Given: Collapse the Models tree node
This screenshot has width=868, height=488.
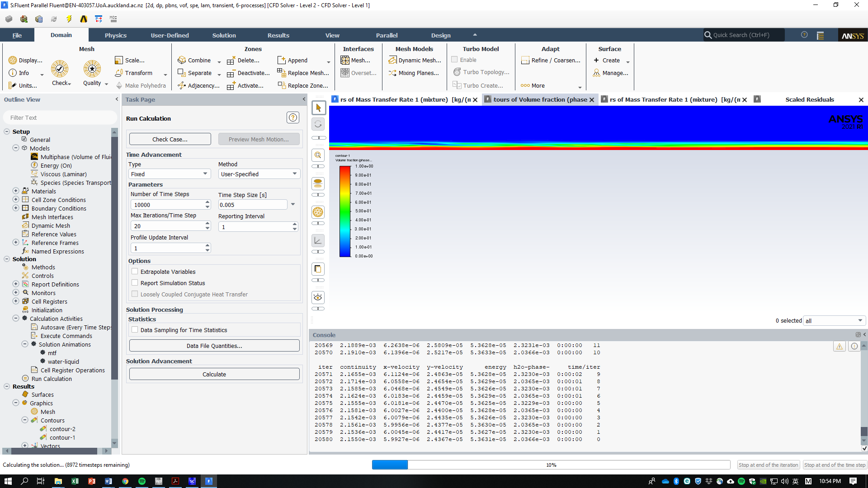Looking at the screenshot, I should [x=16, y=148].
